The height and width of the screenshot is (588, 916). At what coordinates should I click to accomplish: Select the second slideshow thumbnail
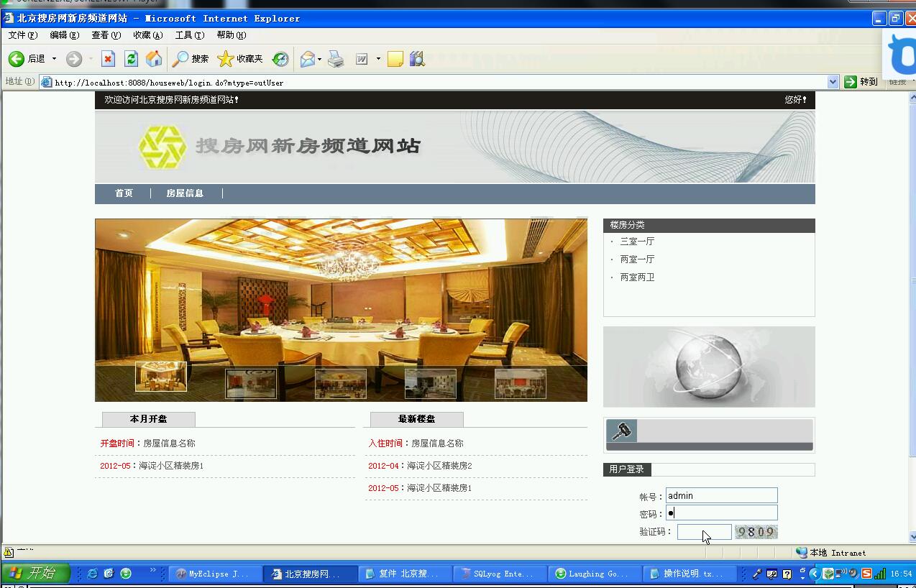(251, 384)
